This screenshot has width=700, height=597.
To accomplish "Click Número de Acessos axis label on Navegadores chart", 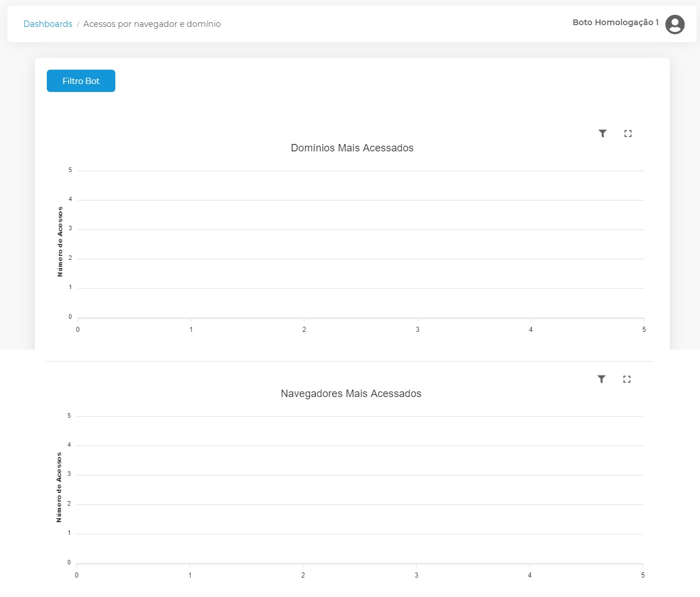I will coord(59,487).
